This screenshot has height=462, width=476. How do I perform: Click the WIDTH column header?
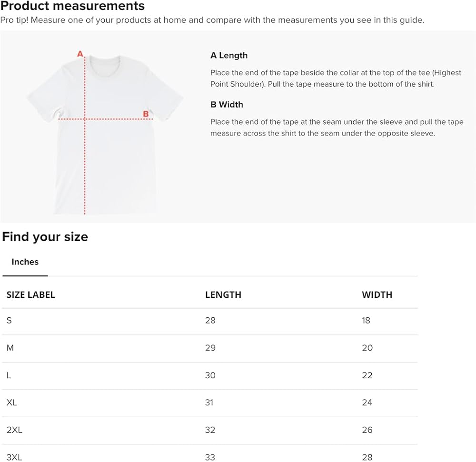coord(377,295)
